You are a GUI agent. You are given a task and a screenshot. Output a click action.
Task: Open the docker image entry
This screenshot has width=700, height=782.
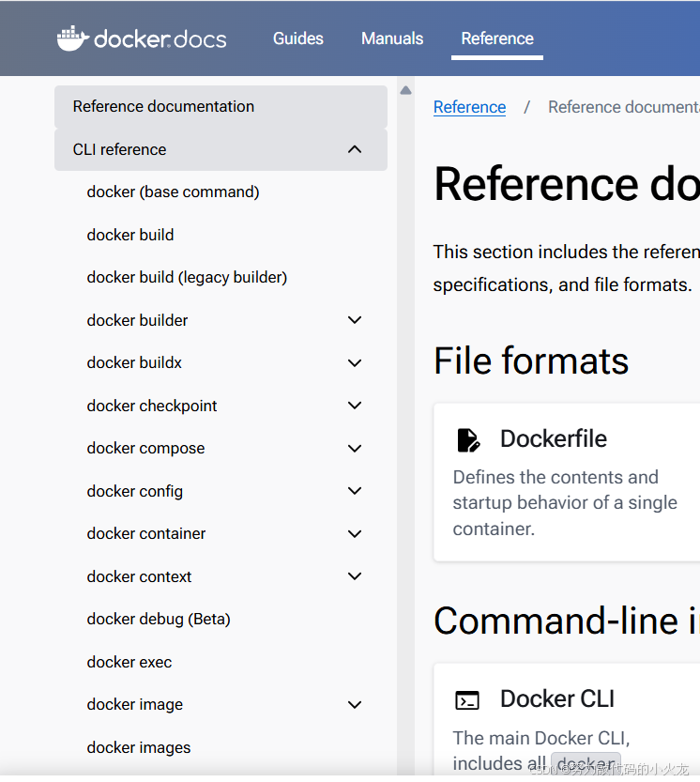tap(134, 705)
